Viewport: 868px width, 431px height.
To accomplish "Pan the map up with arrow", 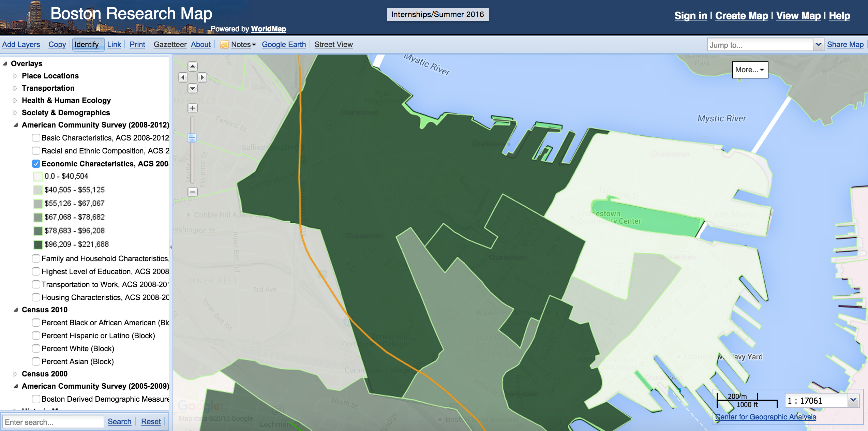I will [193, 66].
